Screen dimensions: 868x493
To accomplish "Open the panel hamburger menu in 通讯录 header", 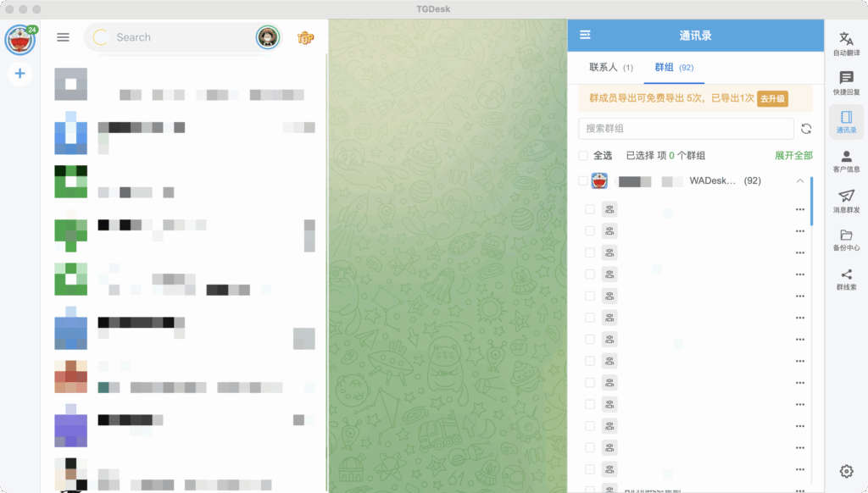I will 585,35.
